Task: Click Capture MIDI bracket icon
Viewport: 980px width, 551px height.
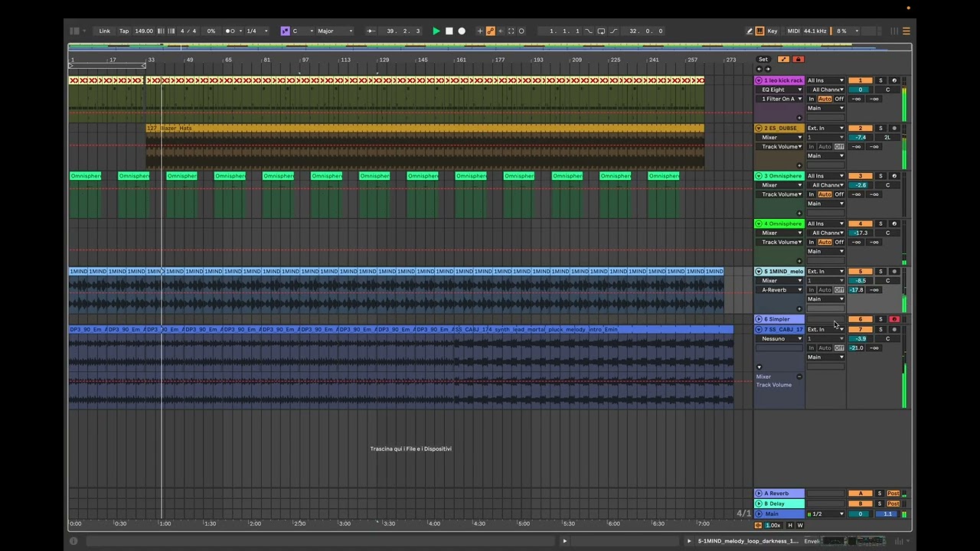Action: [511, 31]
